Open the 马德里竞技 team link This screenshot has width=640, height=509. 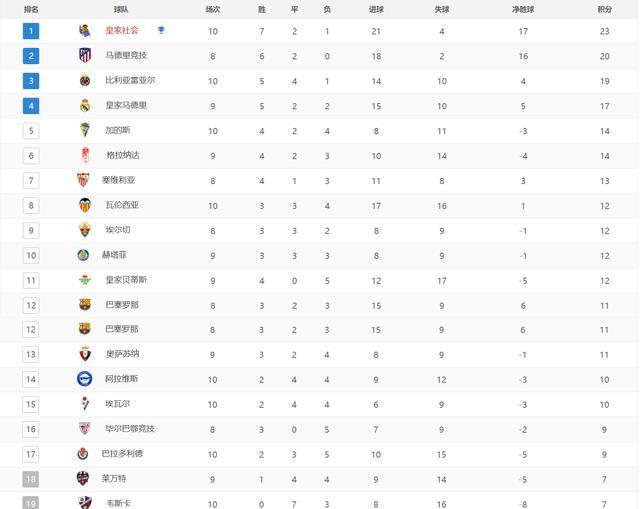[125, 55]
